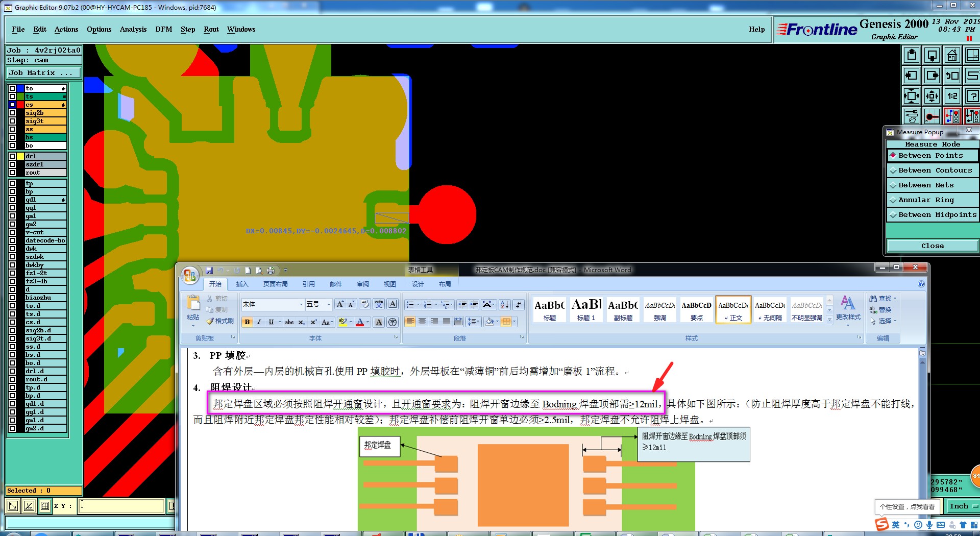Click Word help question mark icon

click(921, 284)
